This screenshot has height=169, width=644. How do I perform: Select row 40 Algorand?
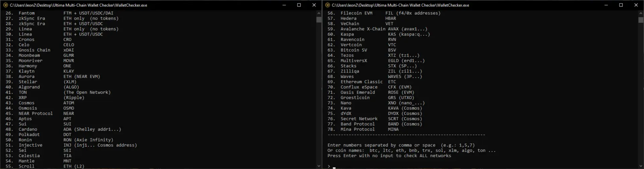[42, 87]
